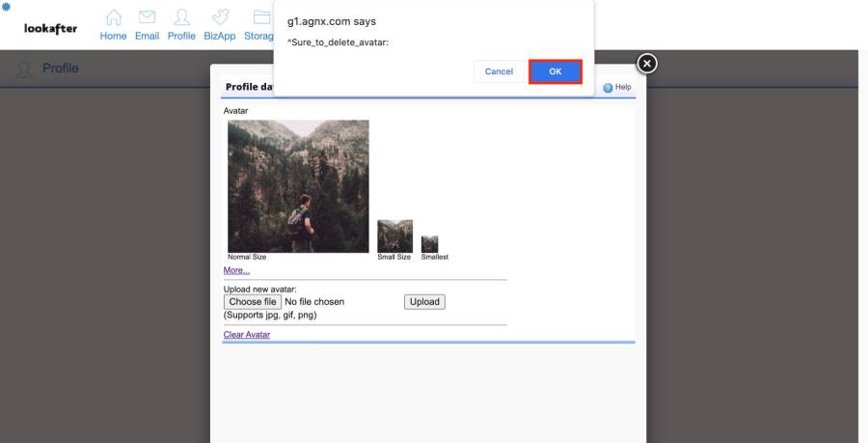Click the Smallest avatar thumbnail
The image size is (868, 443).
click(429, 244)
